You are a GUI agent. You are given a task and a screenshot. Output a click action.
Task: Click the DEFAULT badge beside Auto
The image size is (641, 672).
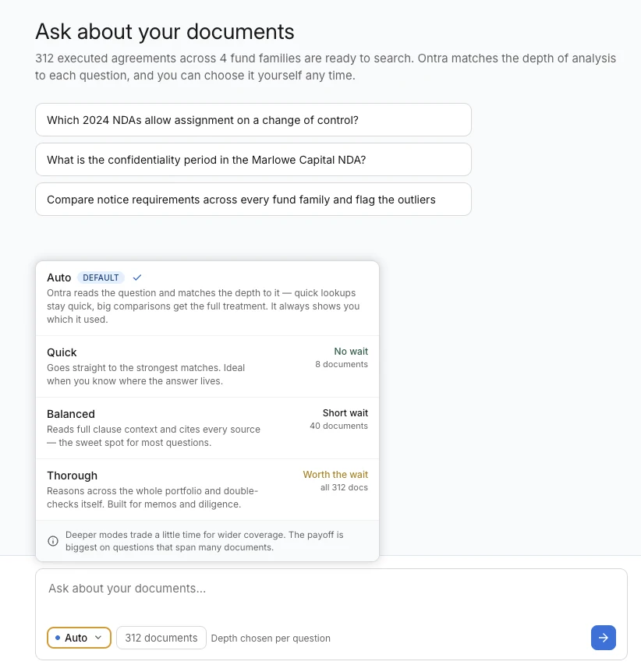101,278
